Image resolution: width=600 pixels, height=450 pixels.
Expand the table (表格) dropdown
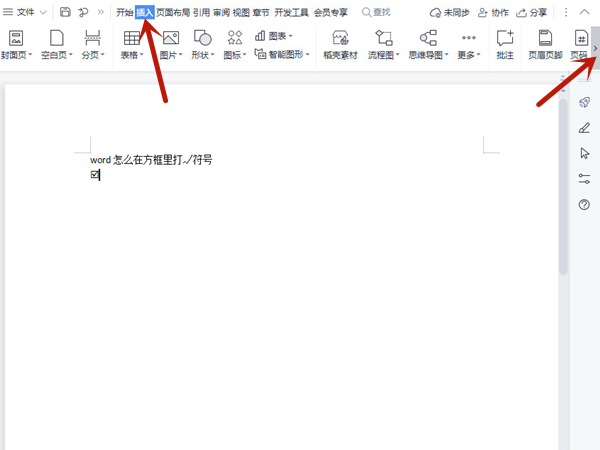coord(132,55)
